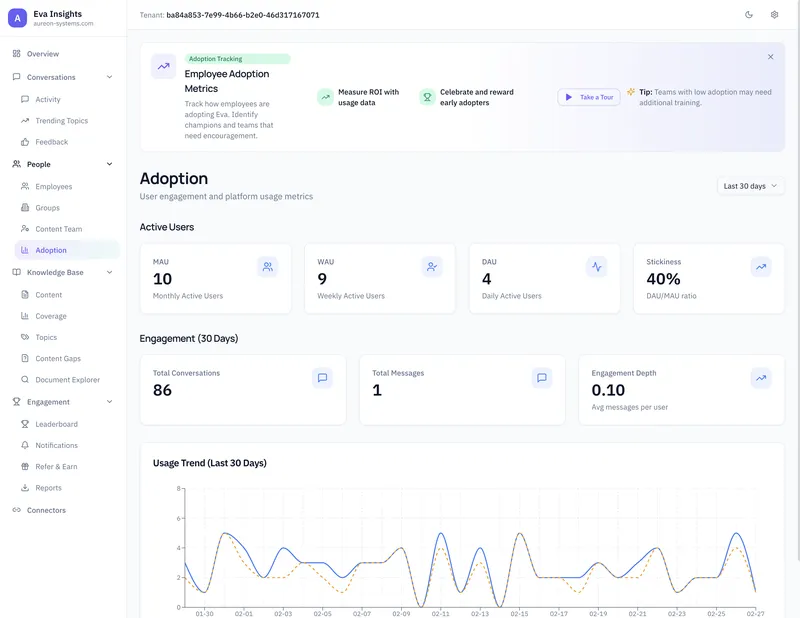Select the Adoption sidebar item
The width and height of the screenshot is (800, 618).
click(67, 250)
